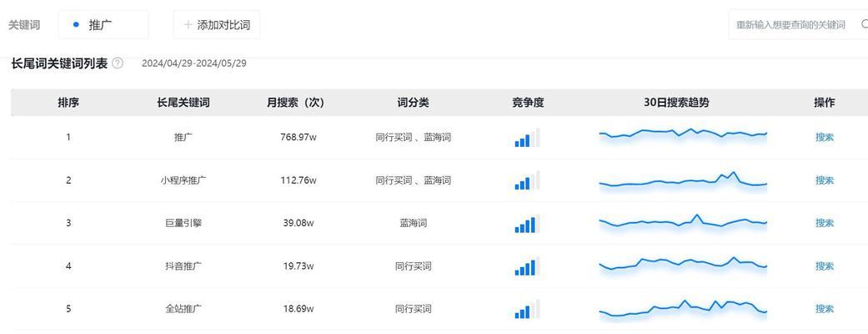Click the 同行买词 category for 全站推广
Image resolution: width=868 pixels, height=334 pixels.
point(413,309)
